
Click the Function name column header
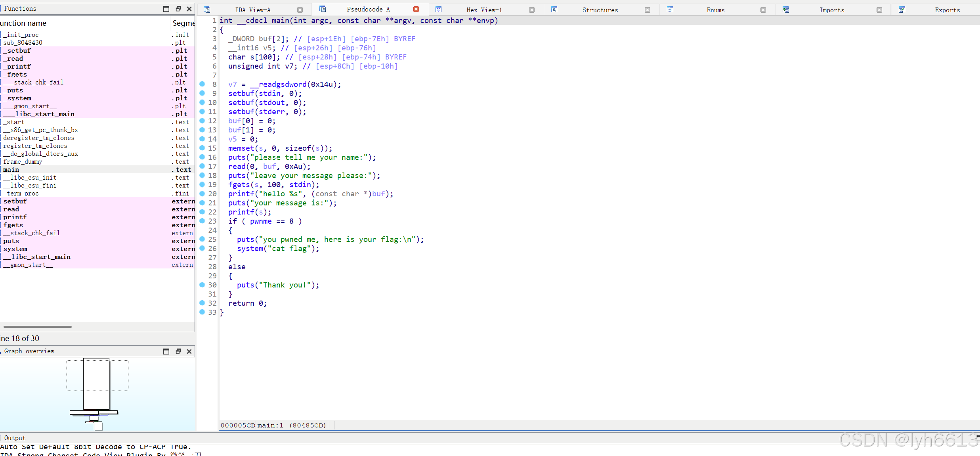(x=24, y=23)
